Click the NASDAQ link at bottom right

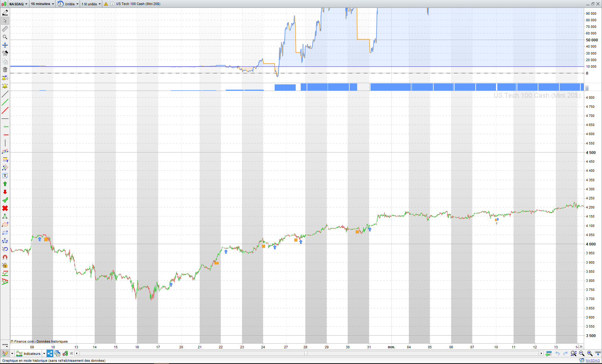click(592, 361)
